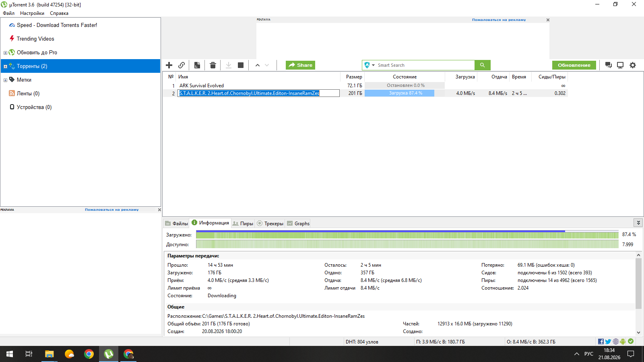The height and width of the screenshot is (362, 644).
Task: Click the green network status checkmark icon
Action: (x=631, y=341)
